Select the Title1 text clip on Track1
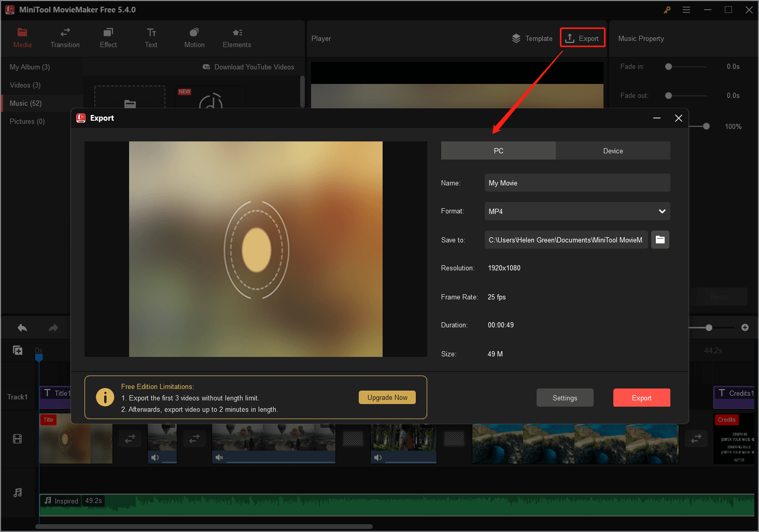Image resolution: width=759 pixels, height=532 pixels. pos(55,397)
